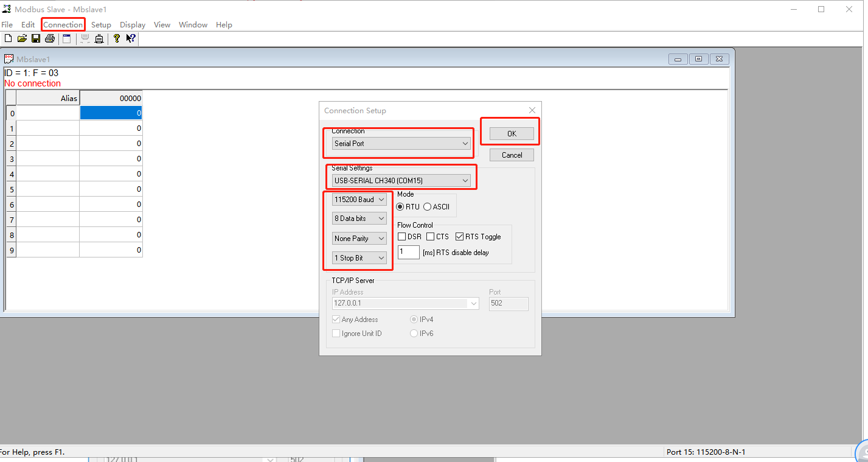Open the Connection type Serial Port dropdown
The width and height of the screenshot is (868, 462).
click(401, 144)
